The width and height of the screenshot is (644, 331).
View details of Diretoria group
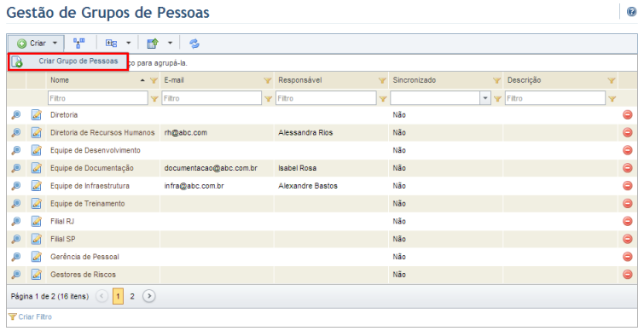pyautogui.click(x=16, y=115)
